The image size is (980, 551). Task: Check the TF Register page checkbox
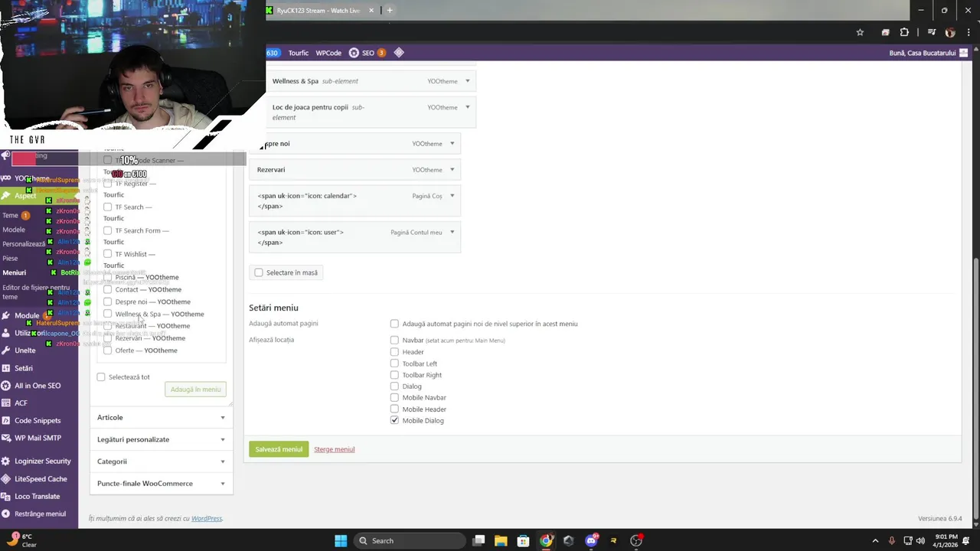point(107,184)
